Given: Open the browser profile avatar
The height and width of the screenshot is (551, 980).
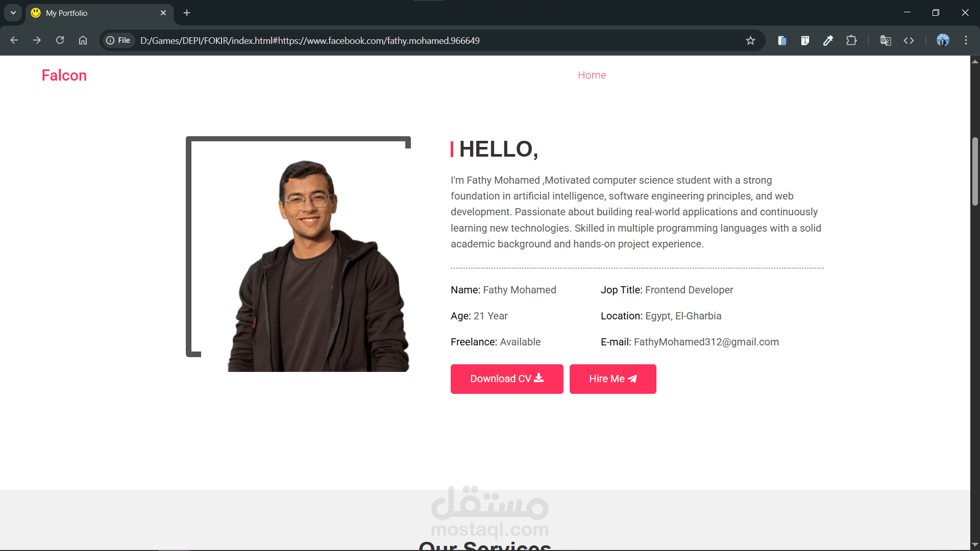Looking at the screenshot, I should (943, 40).
